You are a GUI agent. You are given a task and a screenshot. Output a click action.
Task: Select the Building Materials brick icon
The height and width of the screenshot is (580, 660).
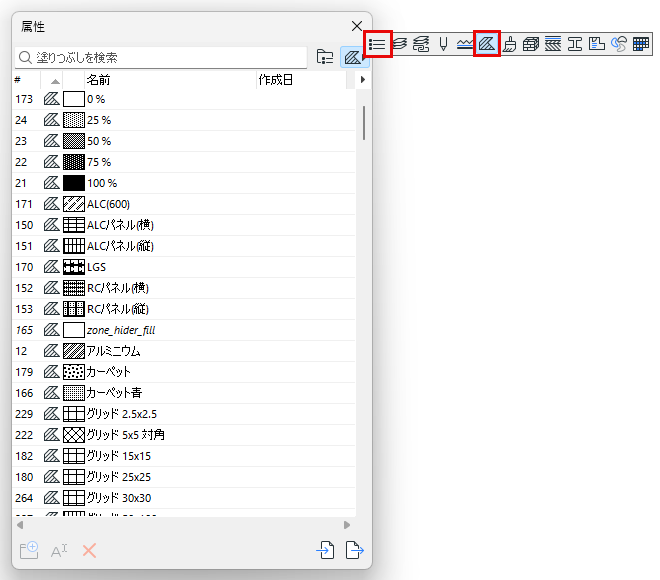[x=531, y=44]
